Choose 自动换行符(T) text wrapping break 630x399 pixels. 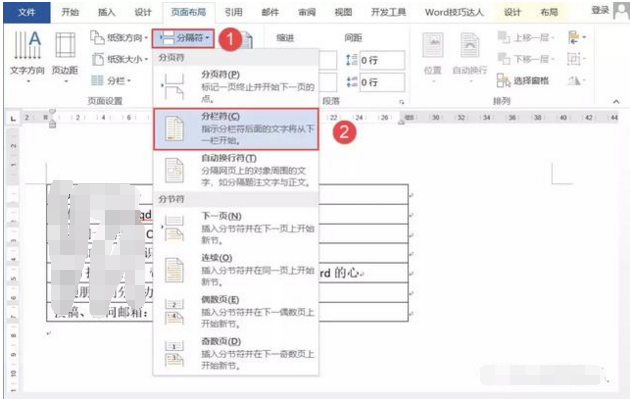coord(236,170)
